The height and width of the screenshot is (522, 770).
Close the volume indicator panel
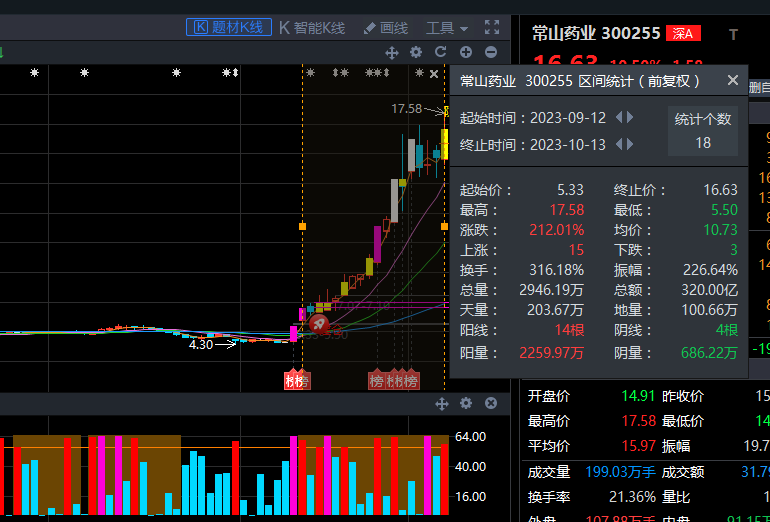[491, 403]
